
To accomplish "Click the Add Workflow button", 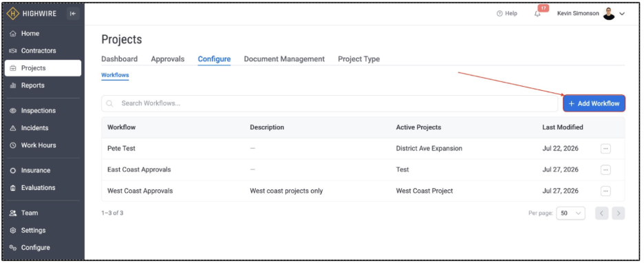I will (594, 103).
